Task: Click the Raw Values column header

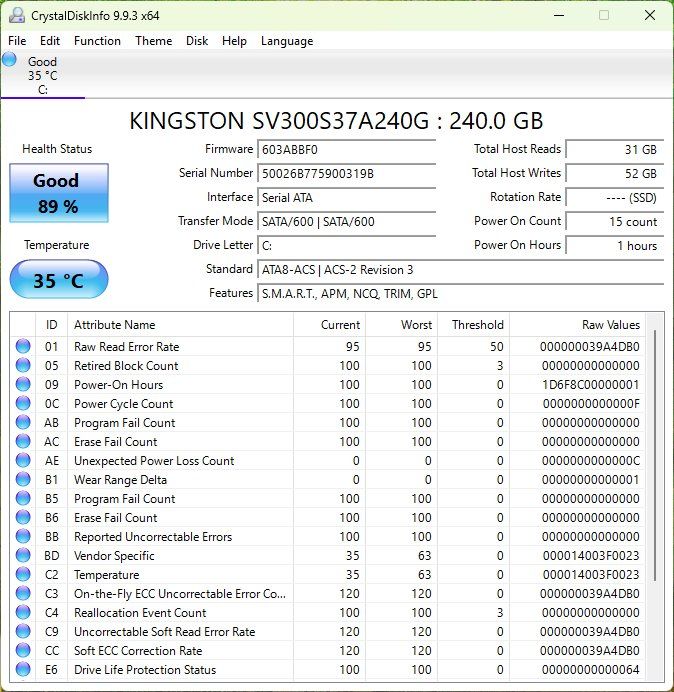Action: tap(577, 325)
